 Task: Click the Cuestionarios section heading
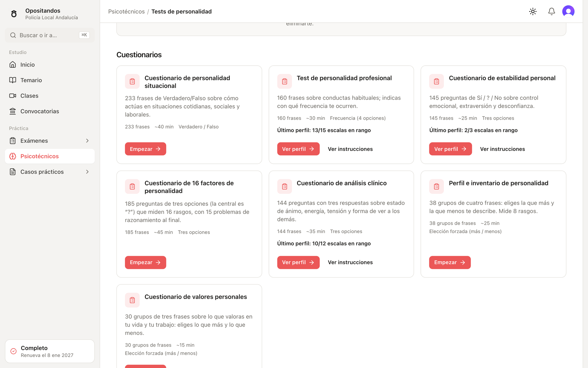coord(139,55)
